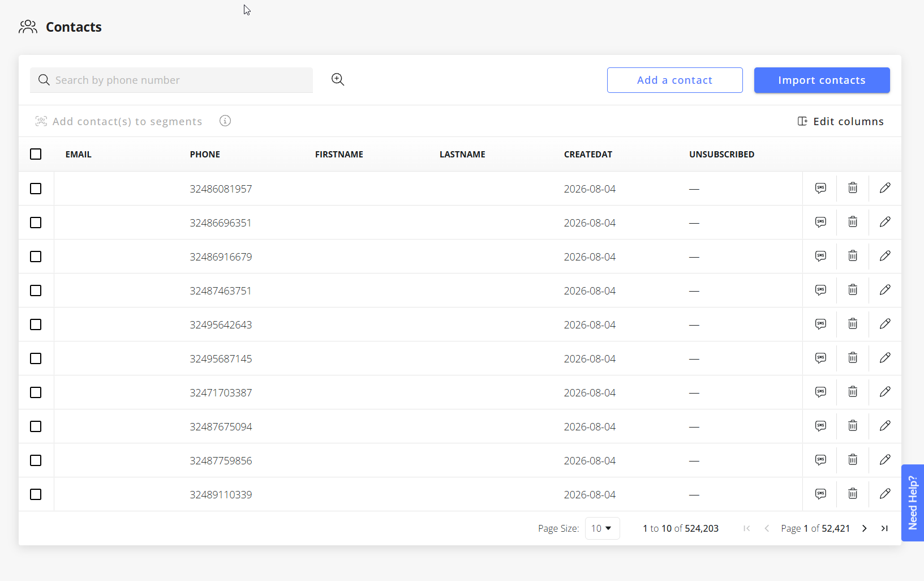Image resolution: width=924 pixels, height=581 pixels.
Task: Toggle the select-all checkbox in header
Action: coord(36,154)
